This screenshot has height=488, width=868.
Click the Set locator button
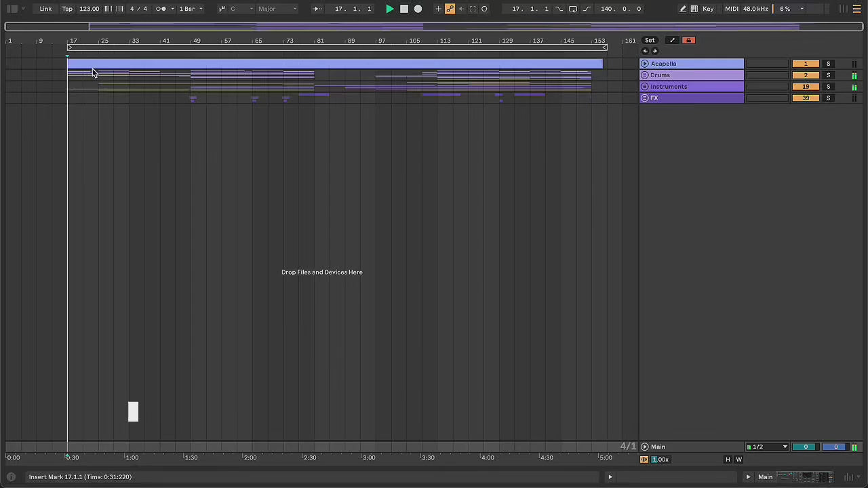tap(650, 40)
